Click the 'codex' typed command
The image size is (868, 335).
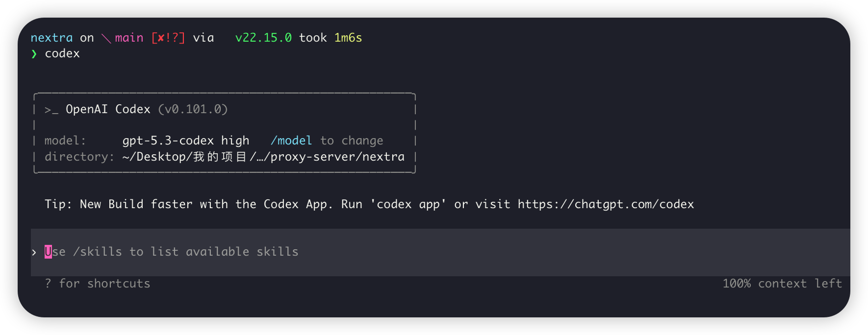(62, 53)
